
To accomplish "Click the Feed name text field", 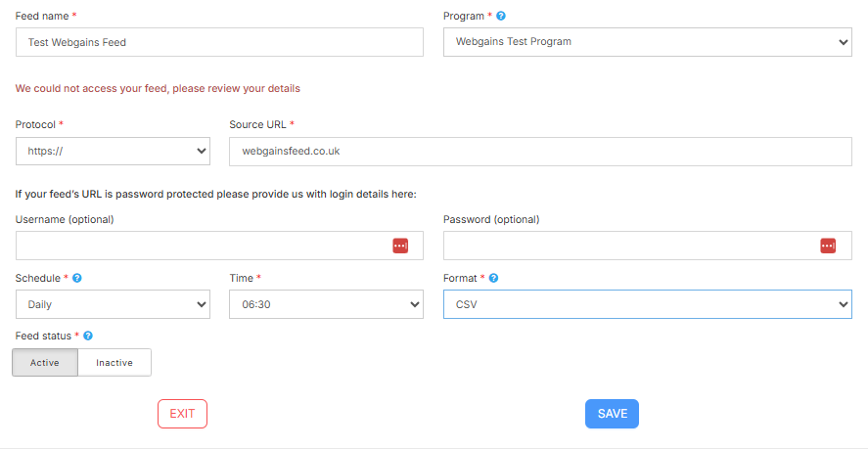I will pyautogui.click(x=219, y=42).
